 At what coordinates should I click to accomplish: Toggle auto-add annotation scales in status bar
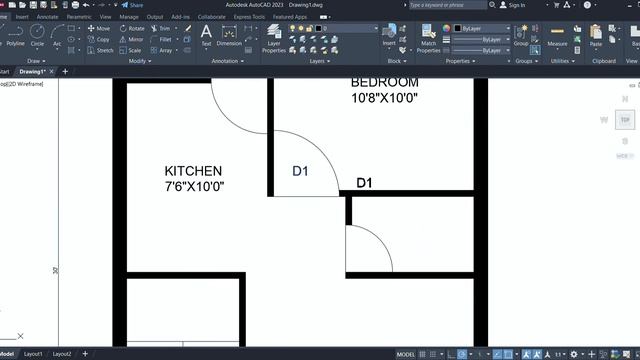coord(537,354)
